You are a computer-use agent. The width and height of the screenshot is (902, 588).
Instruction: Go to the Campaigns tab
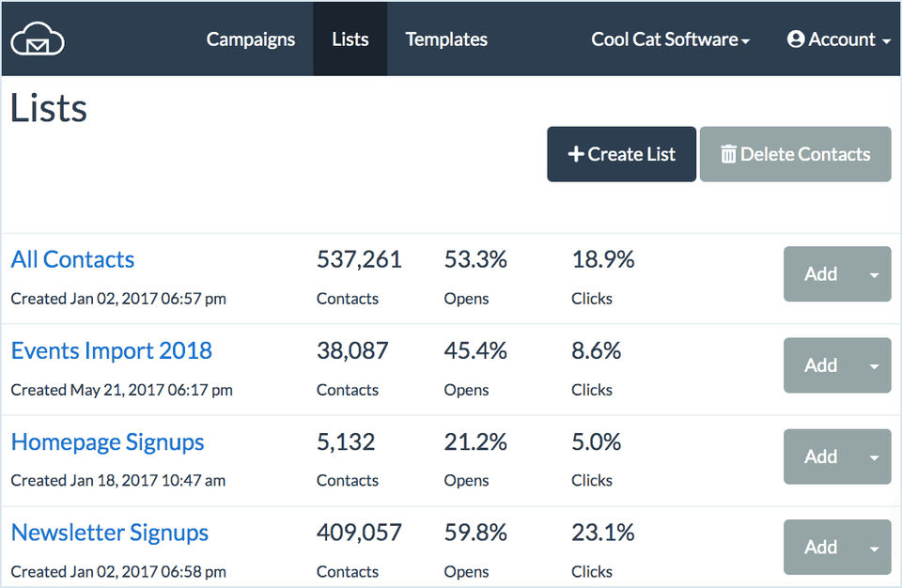pyautogui.click(x=251, y=39)
